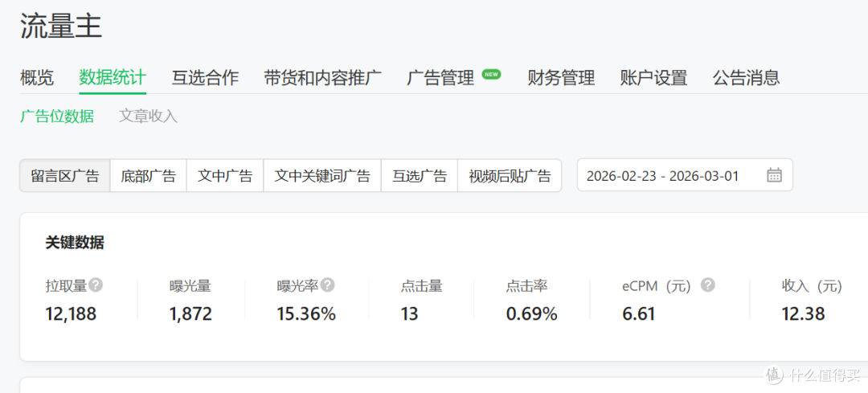This screenshot has height=393, width=868.
Task: Click the 点击率 metric label
Action: coord(526,286)
